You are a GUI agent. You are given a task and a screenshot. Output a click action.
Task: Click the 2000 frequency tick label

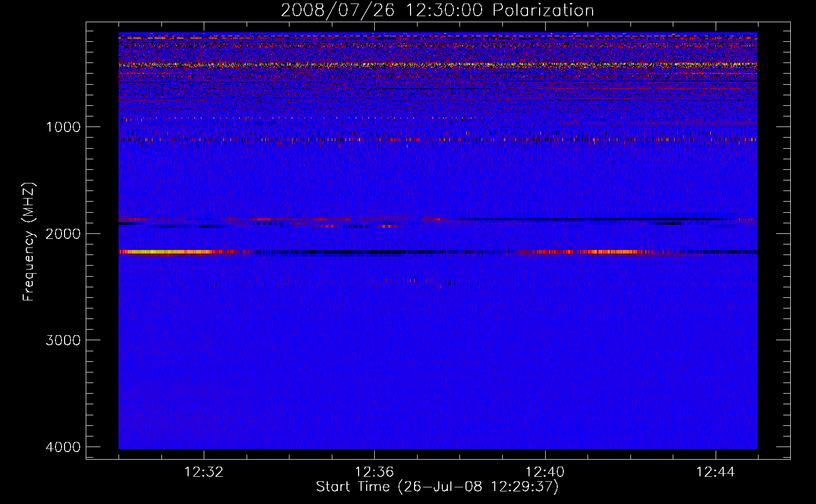(x=63, y=233)
